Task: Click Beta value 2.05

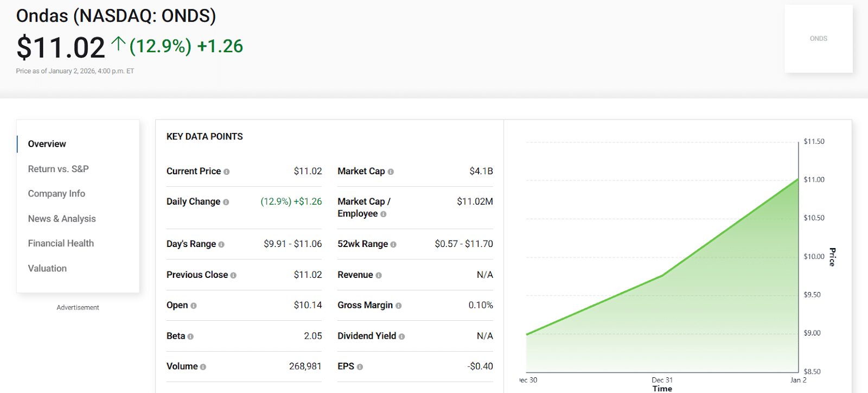Action: [313, 336]
